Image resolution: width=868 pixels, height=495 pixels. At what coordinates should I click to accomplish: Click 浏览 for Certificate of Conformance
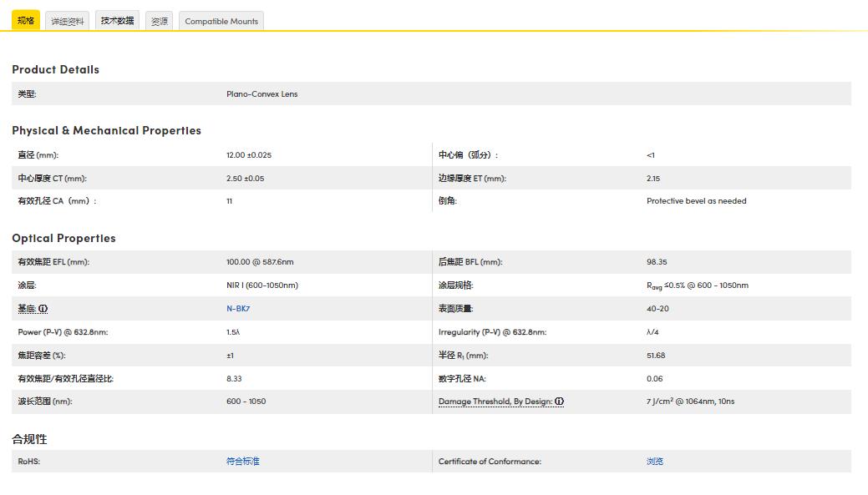click(x=654, y=462)
